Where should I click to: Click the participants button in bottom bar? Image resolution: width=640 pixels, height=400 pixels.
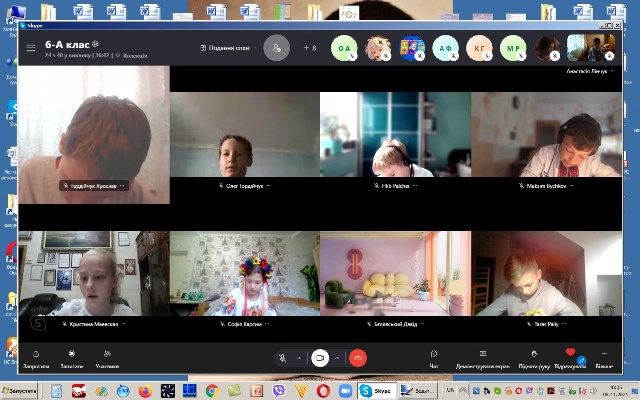(106, 356)
